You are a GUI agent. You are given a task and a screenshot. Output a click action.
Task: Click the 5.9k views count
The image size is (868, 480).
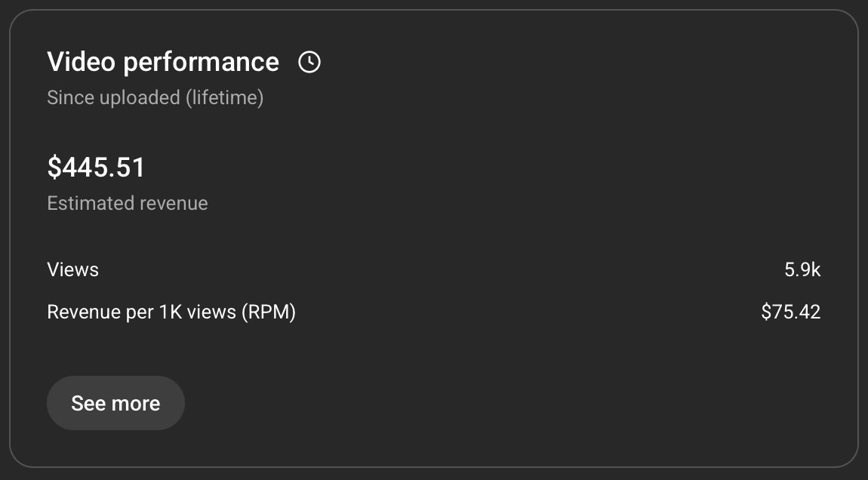click(802, 269)
